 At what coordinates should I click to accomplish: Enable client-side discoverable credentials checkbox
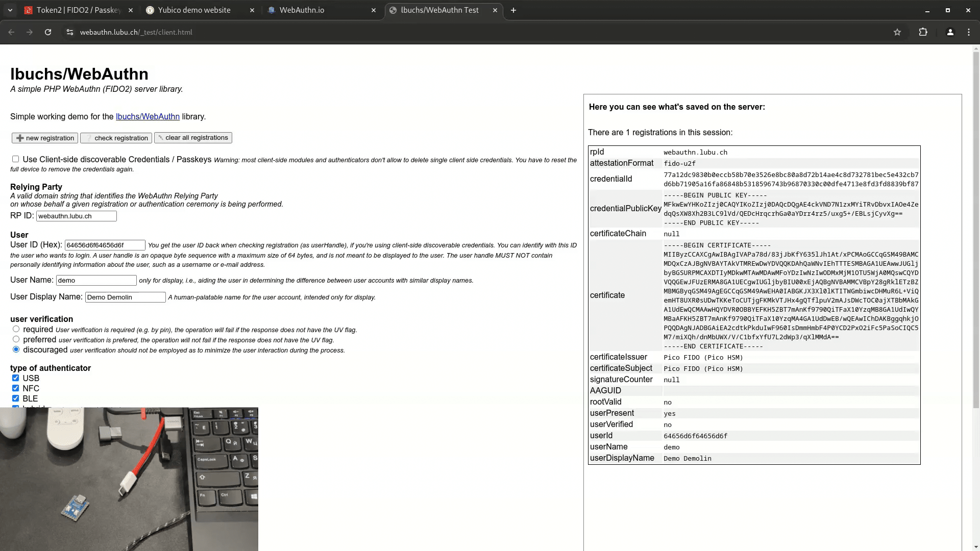15,159
